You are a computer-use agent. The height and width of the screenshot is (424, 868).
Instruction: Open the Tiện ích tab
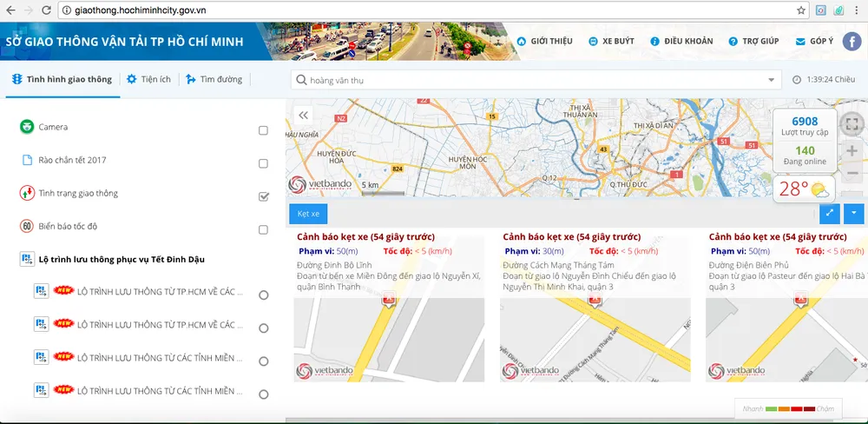[x=148, y=79]
